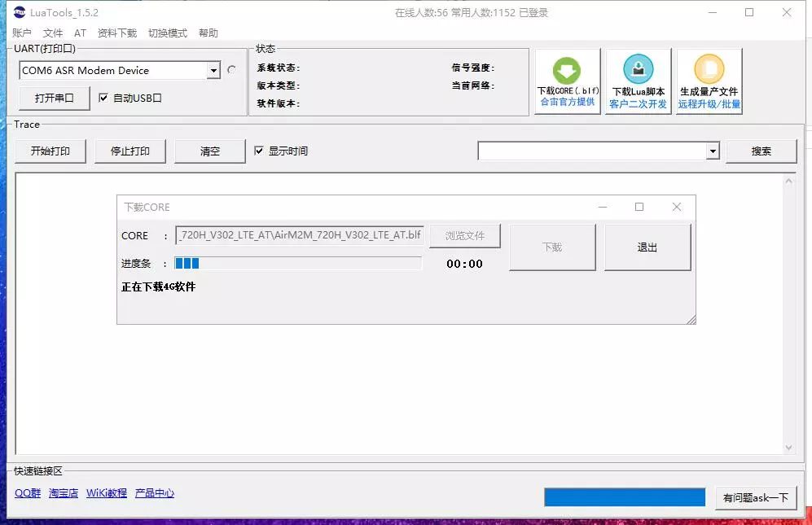
Task: Click the 搜索 button
Action: coord(762,151)
